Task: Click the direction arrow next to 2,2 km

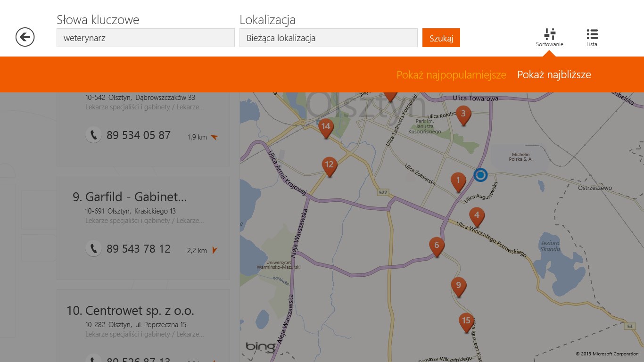Action: (x=215, y=250)
